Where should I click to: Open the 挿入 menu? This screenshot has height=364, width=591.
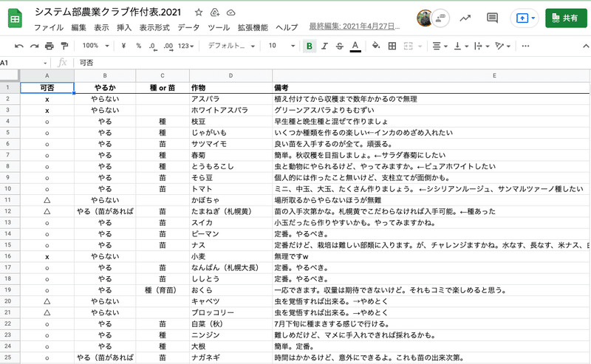pyautogui.click(x=124, y=27)
